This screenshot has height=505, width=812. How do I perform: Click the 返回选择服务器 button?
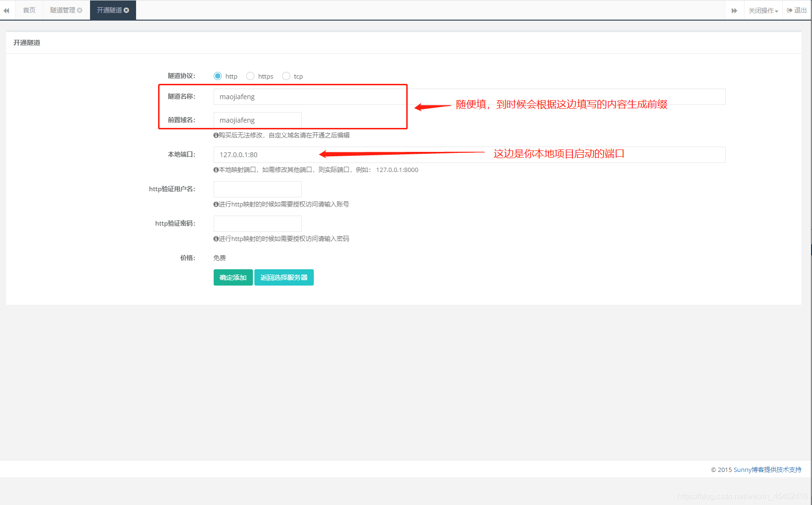[x=284, y=277]
